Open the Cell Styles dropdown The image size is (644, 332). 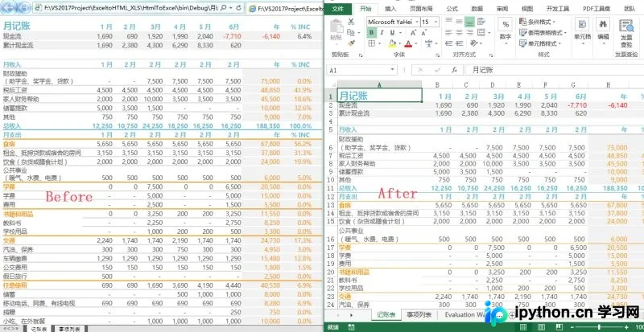coord(539,43)
